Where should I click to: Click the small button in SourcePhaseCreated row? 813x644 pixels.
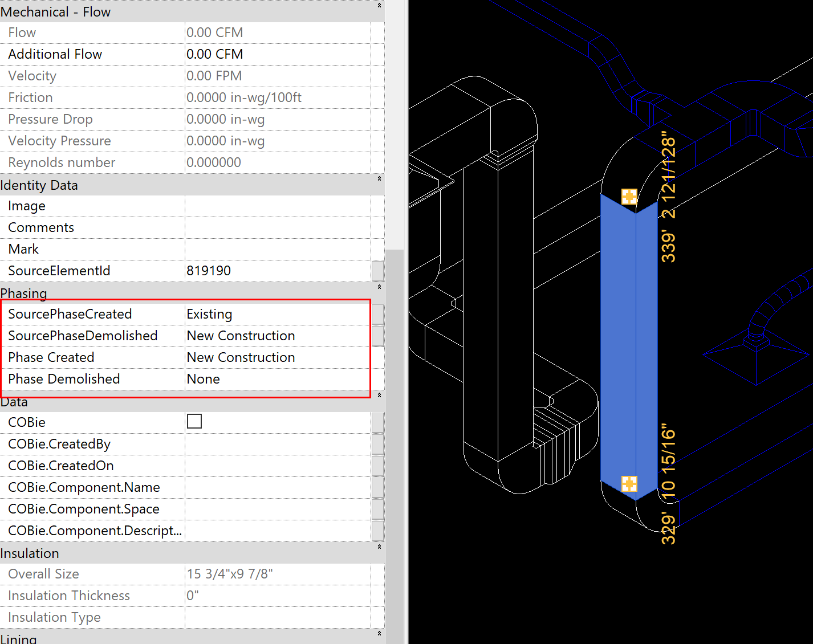coord(377,314)
